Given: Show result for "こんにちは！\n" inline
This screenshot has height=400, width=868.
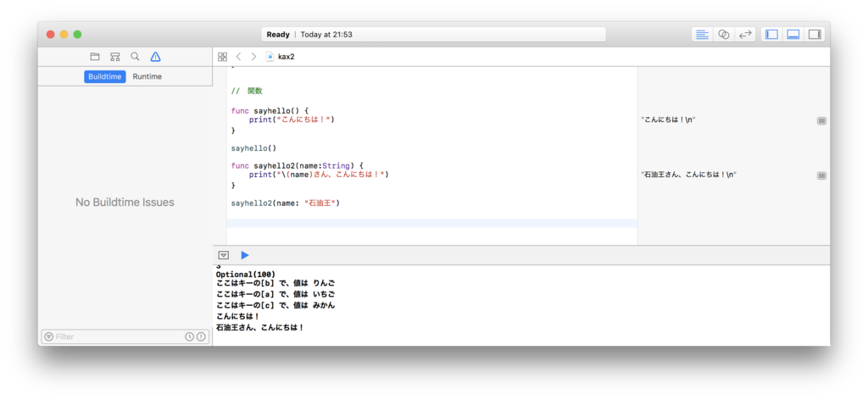Looking at the screenshot, I should point(821,120).
